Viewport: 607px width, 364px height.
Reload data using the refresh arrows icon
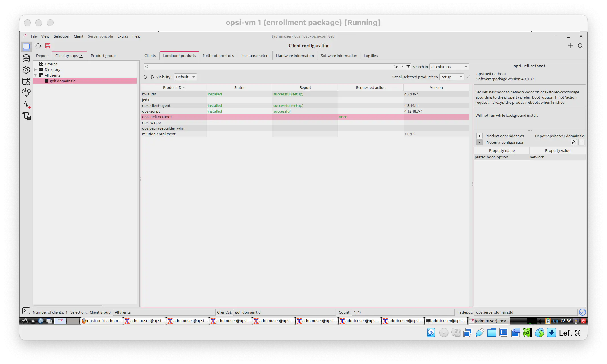38,46
